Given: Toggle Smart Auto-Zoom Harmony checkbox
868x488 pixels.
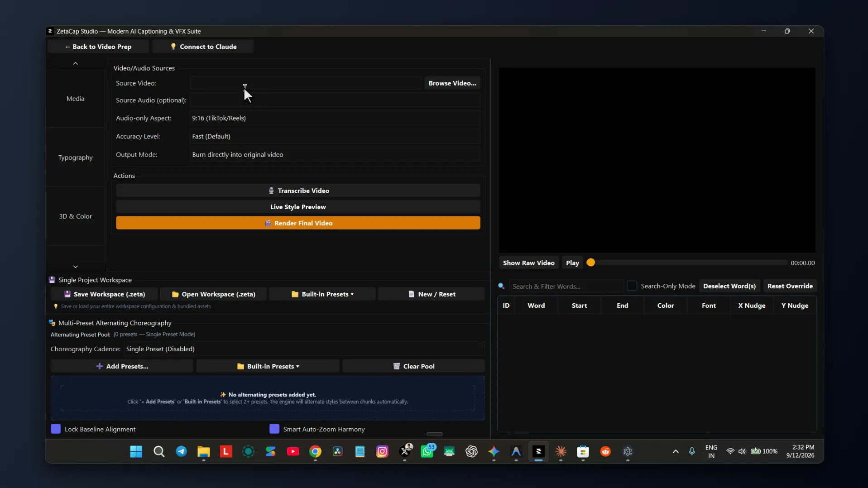Looking at the screenshot, I should pyautogui.click(x=274, y=429).
